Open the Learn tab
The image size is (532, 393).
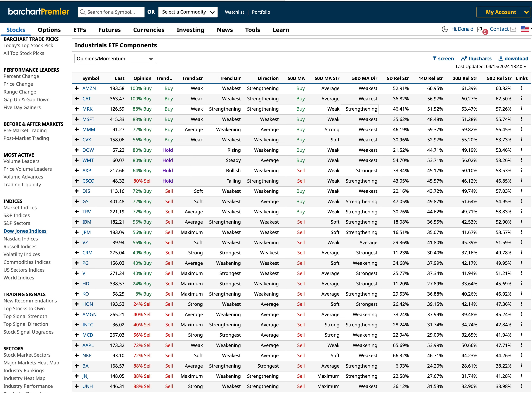point(281,30)
